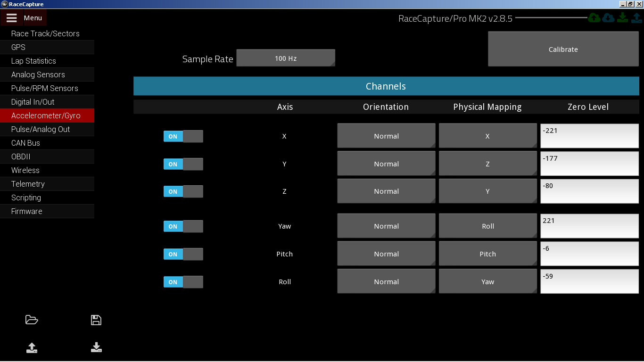This screenshot has height=362, width=644.
Task: Open Physical Mapping dropdown showing Pitch
Action: tap(488, 254)
